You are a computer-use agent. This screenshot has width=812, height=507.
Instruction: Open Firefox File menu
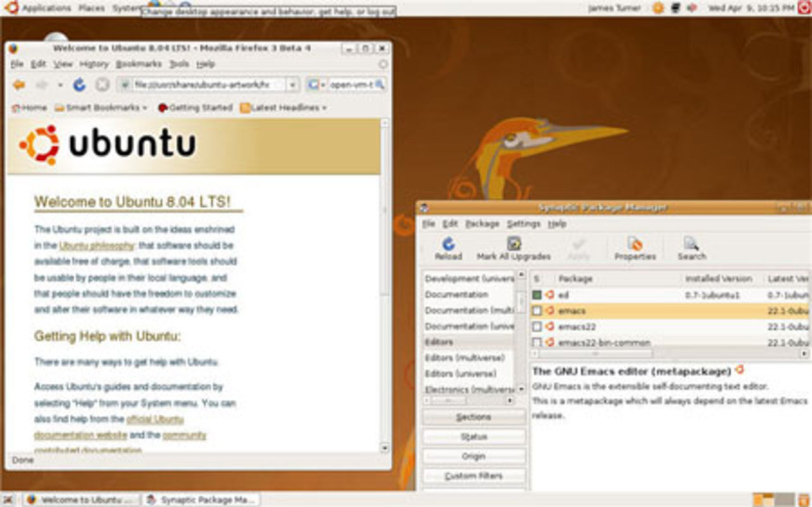(x=16, y=64)
